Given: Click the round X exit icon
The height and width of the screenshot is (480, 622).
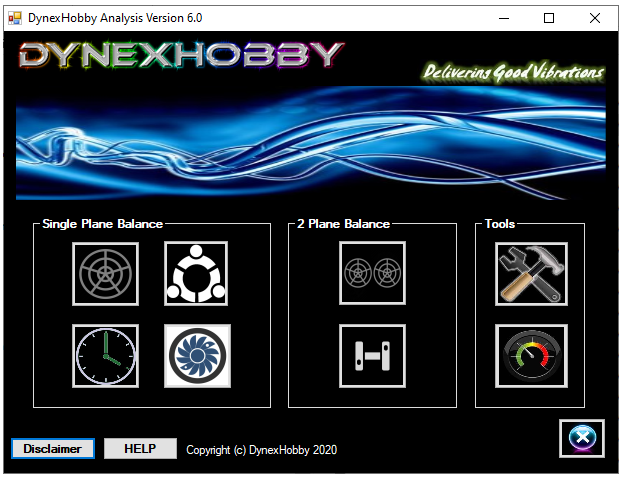Looking at the screenshot, I should (582, 438).
